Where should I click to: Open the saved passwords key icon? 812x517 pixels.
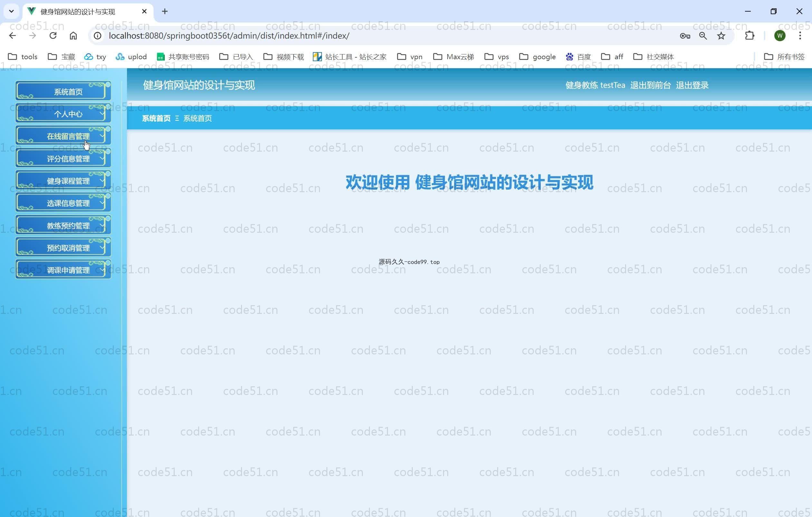click(x=685, y=36)
